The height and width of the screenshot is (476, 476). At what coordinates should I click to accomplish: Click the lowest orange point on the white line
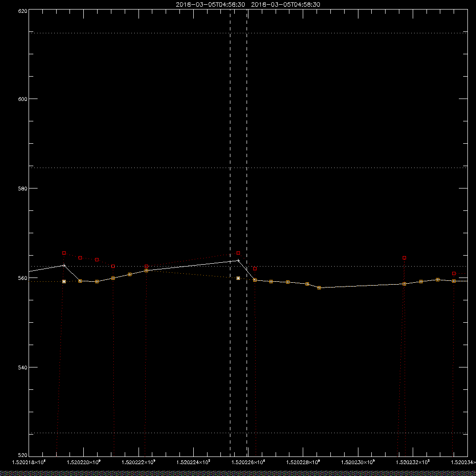click(319, 288)
